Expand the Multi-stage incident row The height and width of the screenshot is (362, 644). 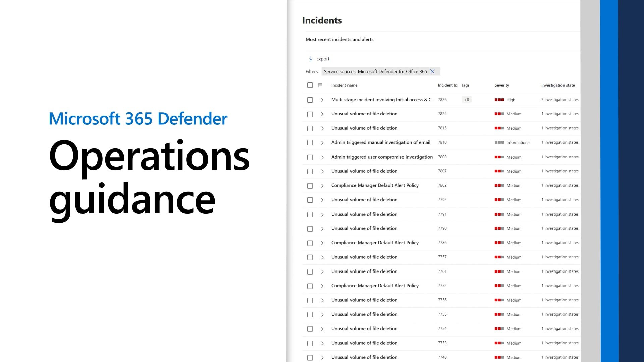coord(322,100)
